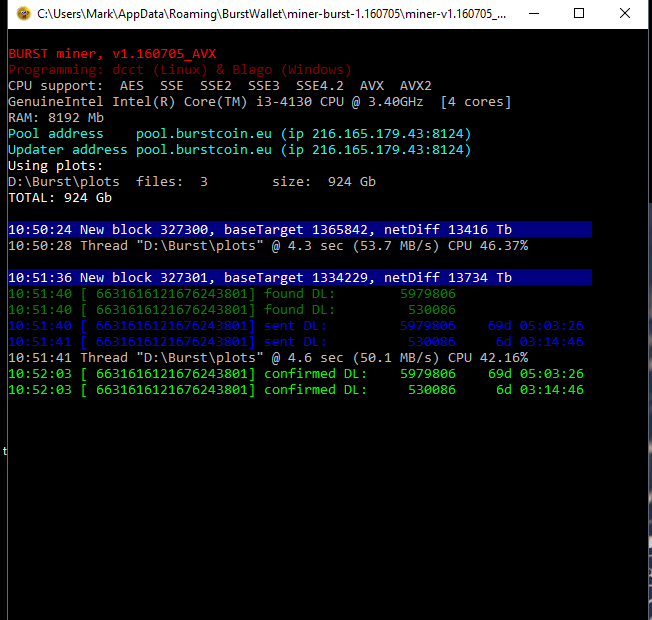Click the 'New block 327300' highlighted line
The width and height of the screenshot is (652, 620).
[x=300, y=230]
